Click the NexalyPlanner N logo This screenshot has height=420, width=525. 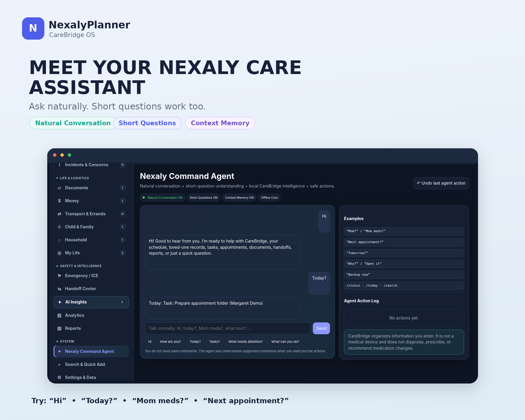coord(33,29)
